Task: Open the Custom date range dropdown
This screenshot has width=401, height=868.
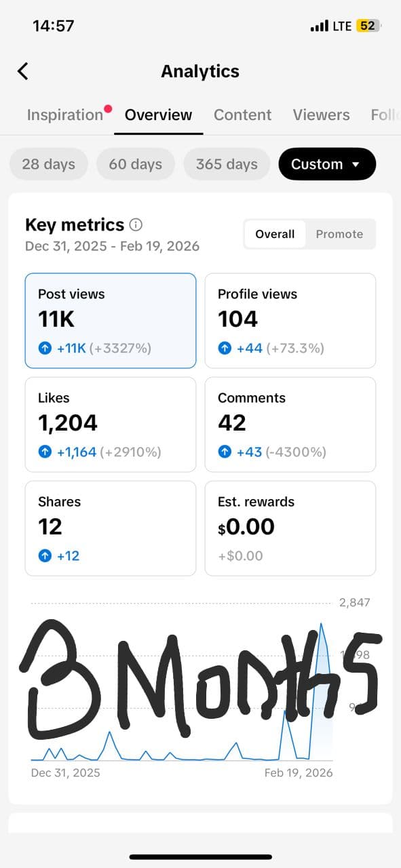Action: click(x=327, y=163)
